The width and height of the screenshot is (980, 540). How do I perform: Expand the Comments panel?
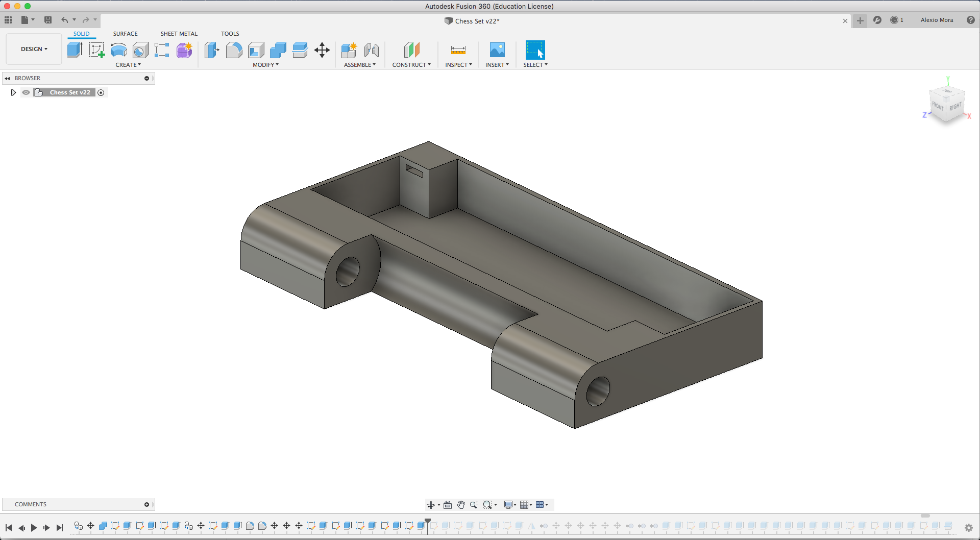146,504
